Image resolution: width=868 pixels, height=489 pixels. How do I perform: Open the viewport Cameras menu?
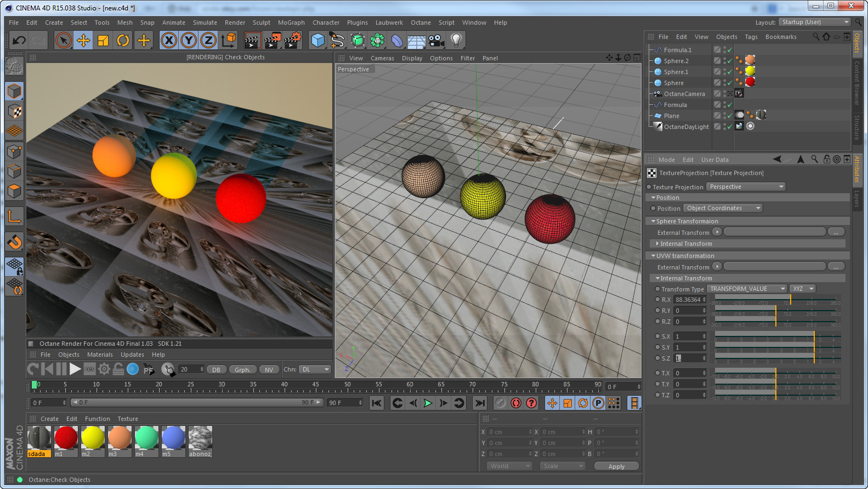point(382,58)
